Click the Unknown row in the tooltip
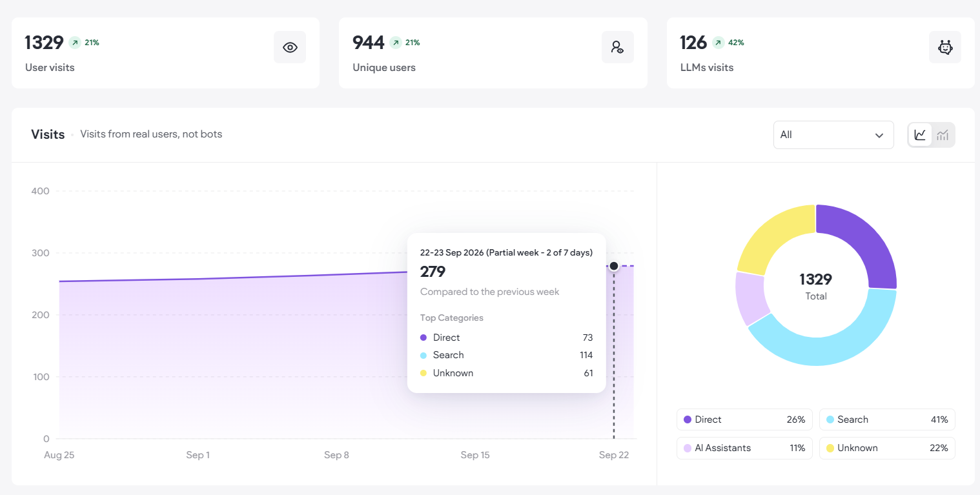Viewport: 980px width, 495px height. pos(507,373)
